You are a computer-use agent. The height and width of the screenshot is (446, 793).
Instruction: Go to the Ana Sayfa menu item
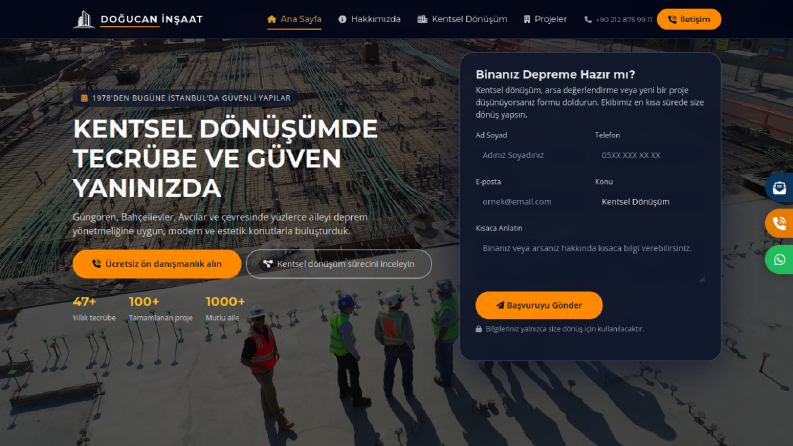(x=294, y=19)
